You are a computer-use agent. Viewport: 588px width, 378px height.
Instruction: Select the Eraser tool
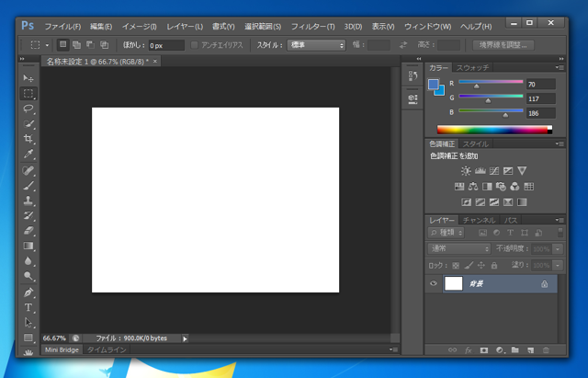pyautogui.click(x=28, y=231)
